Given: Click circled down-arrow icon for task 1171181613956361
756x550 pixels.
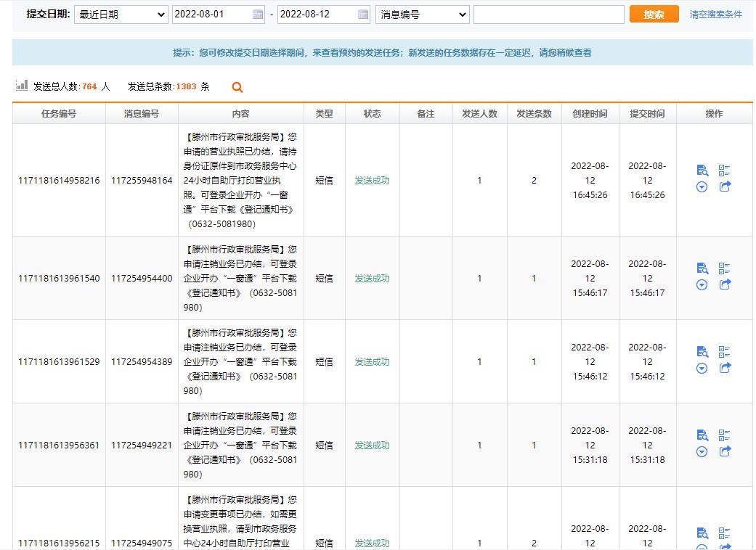Looking at the screenshot, I should point(702,452).
